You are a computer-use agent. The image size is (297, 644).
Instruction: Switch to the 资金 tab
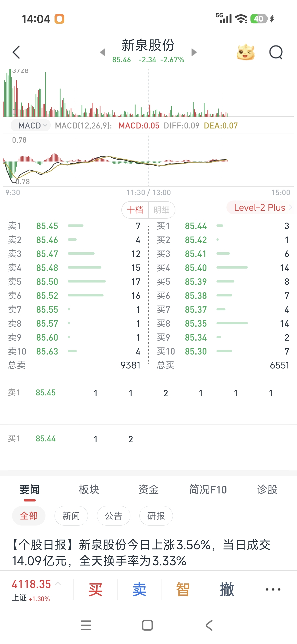click(x=148, y=490)
